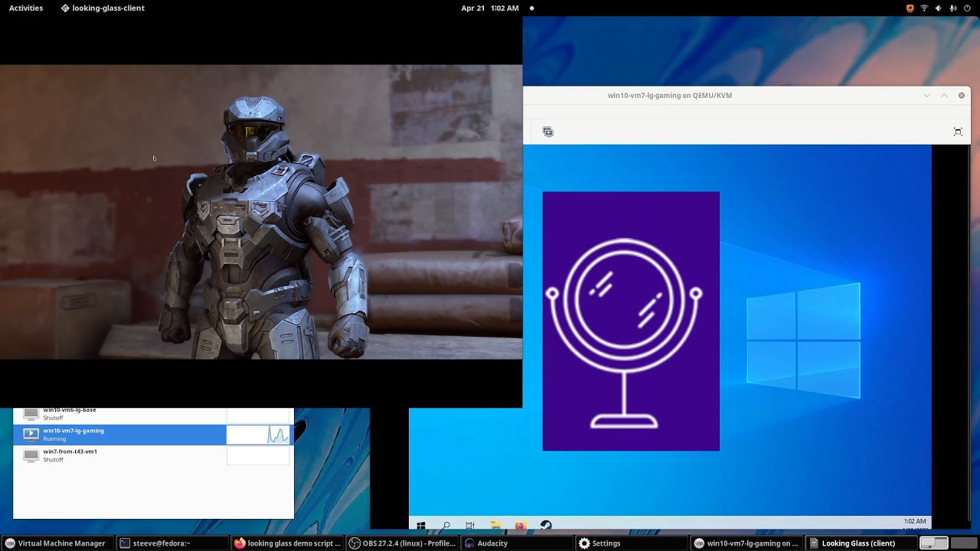The width and height of the screenshot is (980, 551).
Task: Open the Windows Start menu in the guest
Action: click(x=421, y=526)
